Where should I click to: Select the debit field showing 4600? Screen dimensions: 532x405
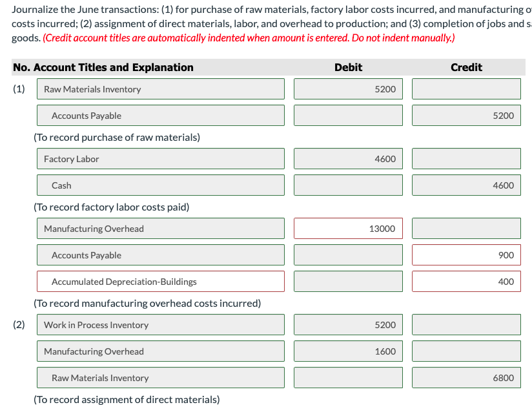348,158
